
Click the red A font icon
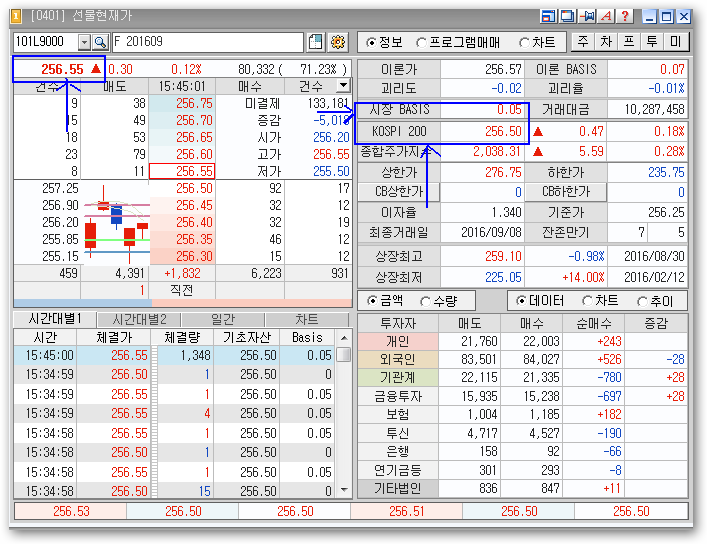pyautogui.click(x=607, y=17)
